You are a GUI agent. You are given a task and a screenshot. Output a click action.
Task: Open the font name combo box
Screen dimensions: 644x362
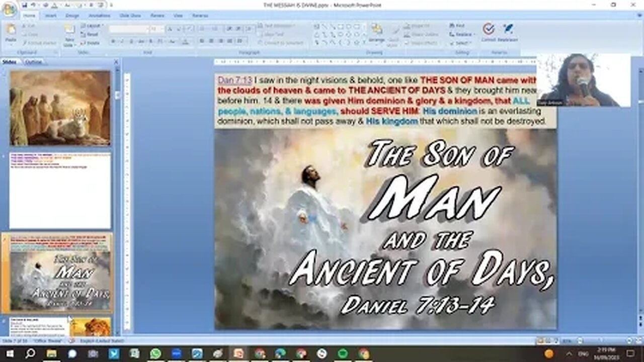click(128, 29)
